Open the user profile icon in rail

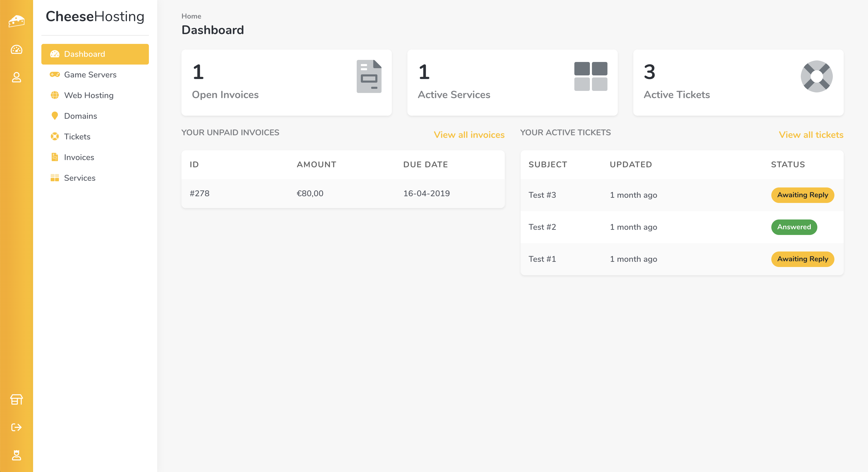click(x=16, y=77)
